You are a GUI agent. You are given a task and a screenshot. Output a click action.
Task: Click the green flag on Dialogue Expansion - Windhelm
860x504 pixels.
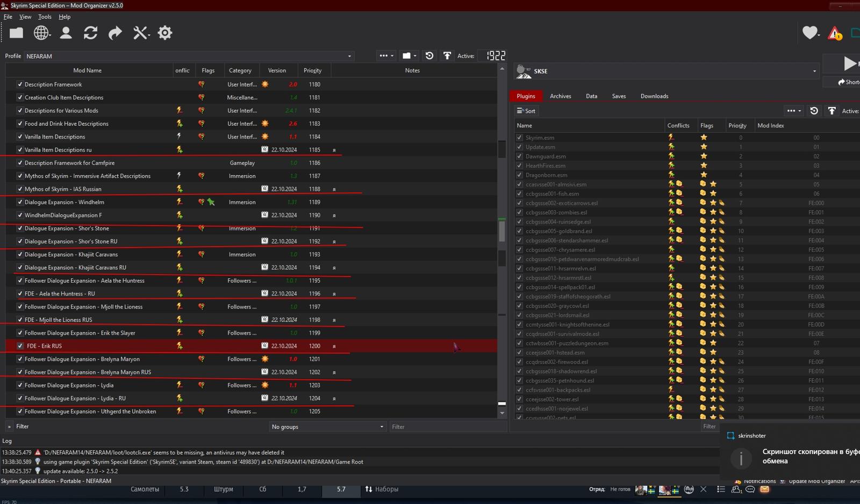click(x=211, y=202)
